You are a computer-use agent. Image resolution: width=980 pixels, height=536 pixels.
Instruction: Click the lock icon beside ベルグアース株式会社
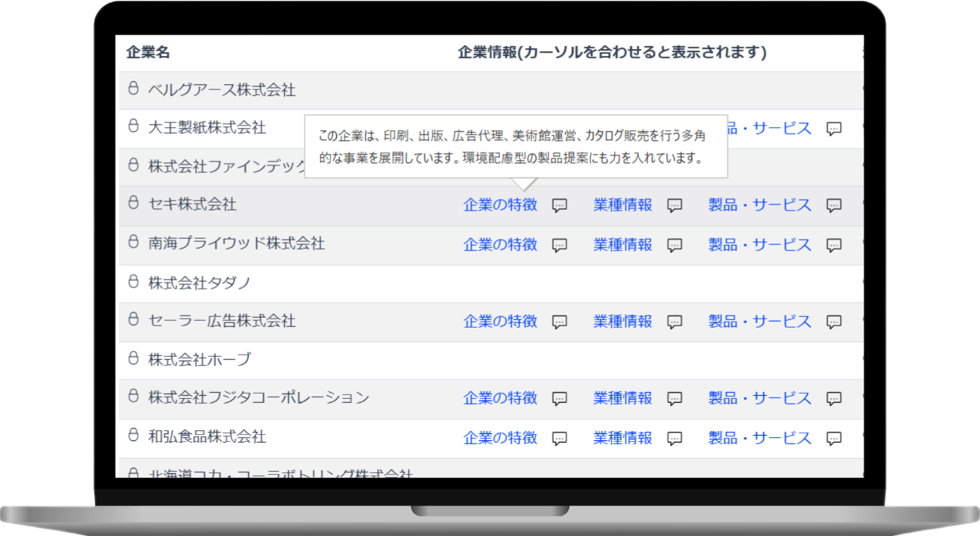133,89
